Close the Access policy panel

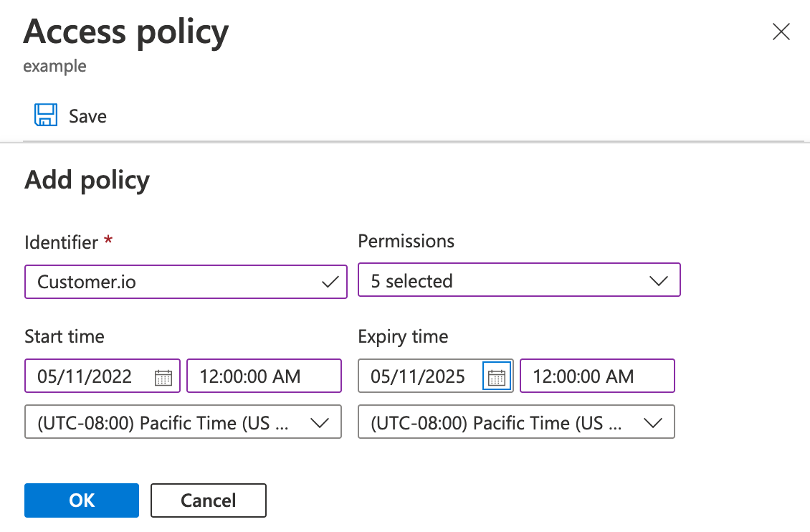click(x=781, y=32)
